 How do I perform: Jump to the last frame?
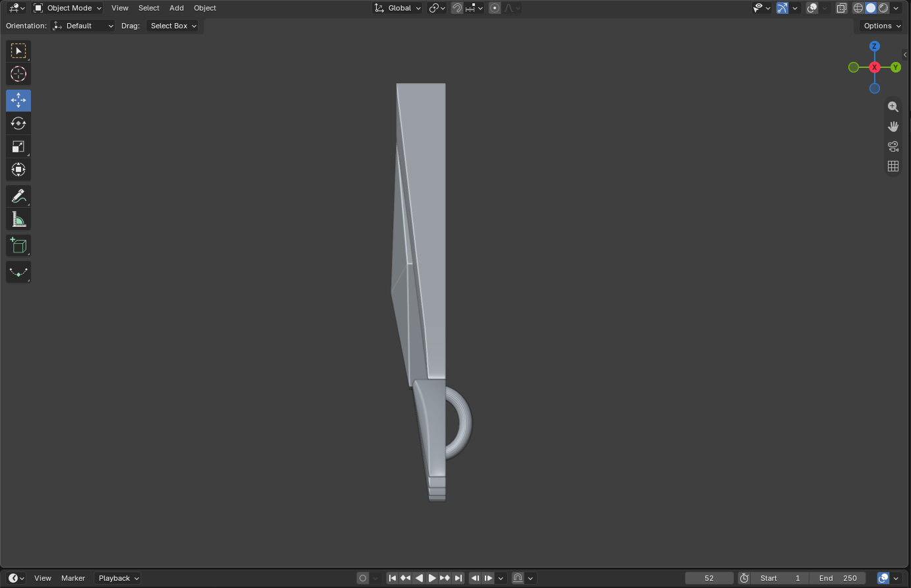[458, 578]
